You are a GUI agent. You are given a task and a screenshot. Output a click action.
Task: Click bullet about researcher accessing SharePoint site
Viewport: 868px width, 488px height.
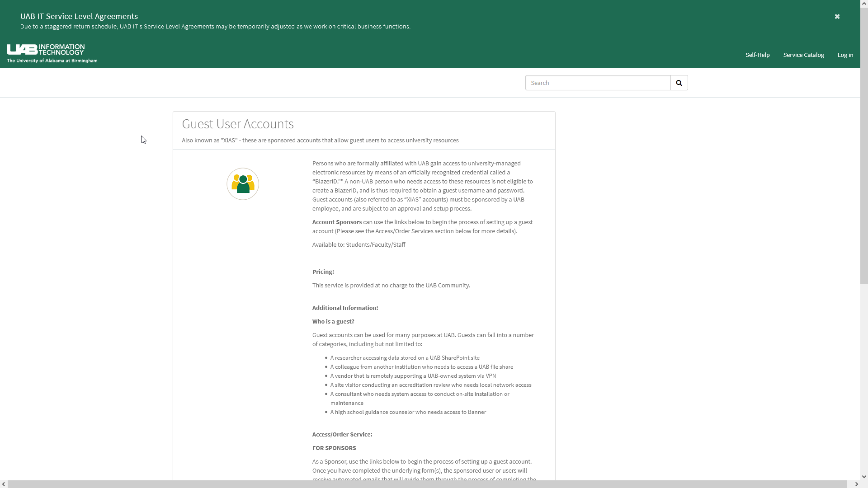[405, 357]
